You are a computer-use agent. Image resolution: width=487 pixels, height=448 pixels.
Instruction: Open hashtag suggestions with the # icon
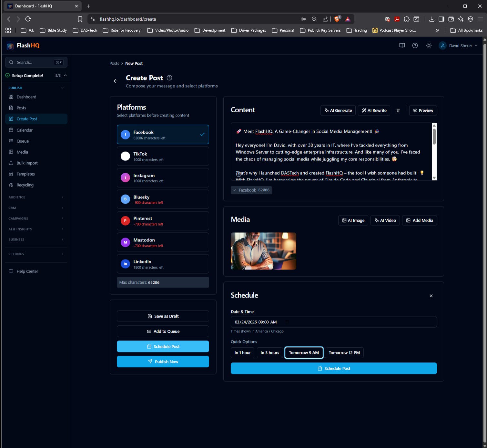tap(398, 110)
